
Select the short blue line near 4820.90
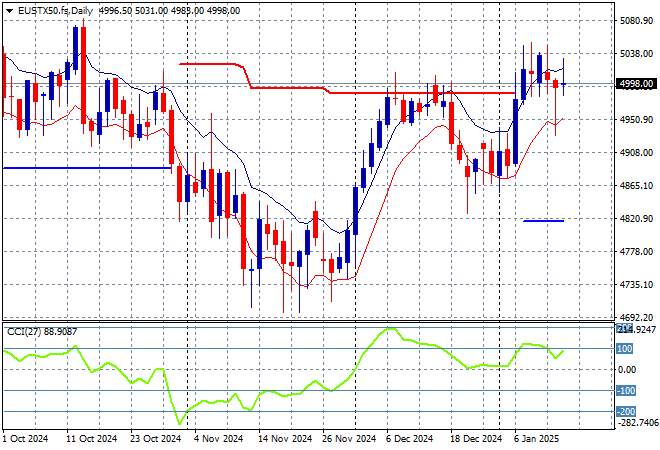click(x=543, y=221)
